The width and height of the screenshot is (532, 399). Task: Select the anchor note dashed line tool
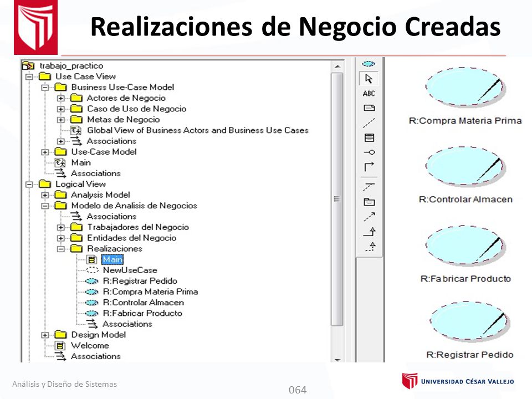pos(369,123)
